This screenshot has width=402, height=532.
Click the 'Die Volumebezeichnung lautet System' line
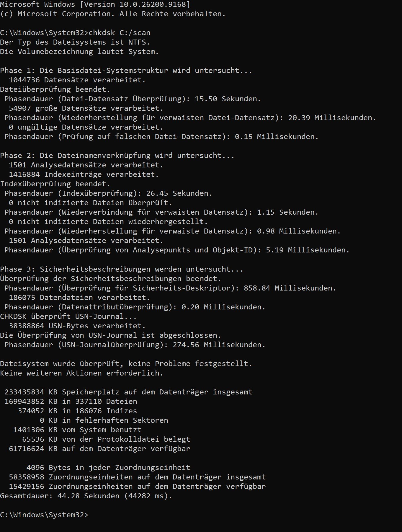tap(79, 52)
